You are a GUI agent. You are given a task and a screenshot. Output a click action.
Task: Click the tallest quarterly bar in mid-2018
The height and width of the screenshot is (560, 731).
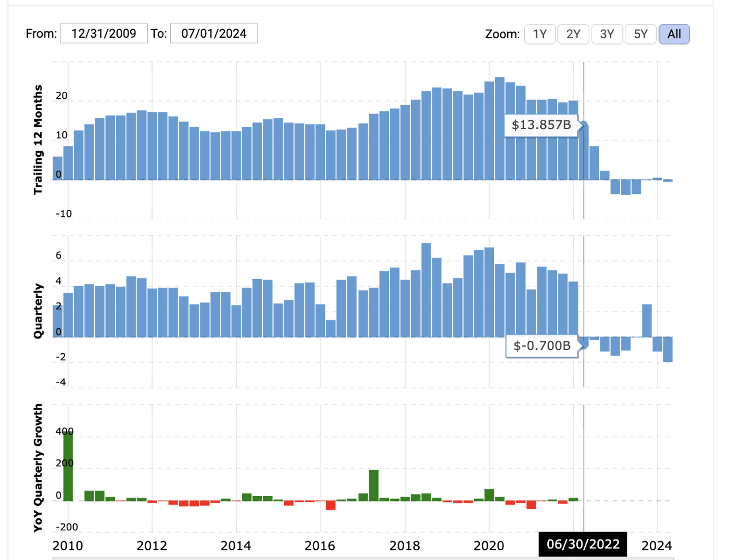[426, 290]
